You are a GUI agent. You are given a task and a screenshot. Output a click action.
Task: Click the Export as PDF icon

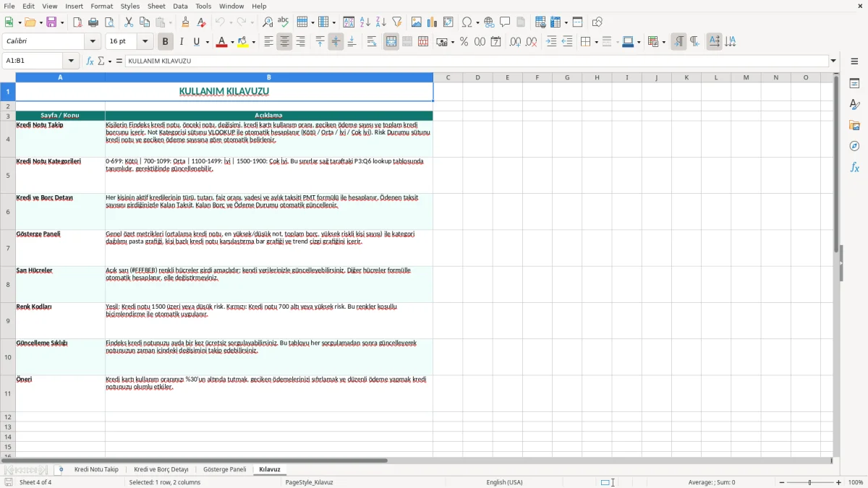[77, 22]
